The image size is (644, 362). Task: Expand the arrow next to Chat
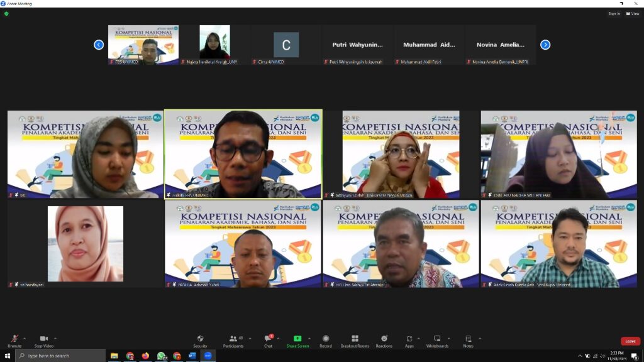(x=278, y=339)
